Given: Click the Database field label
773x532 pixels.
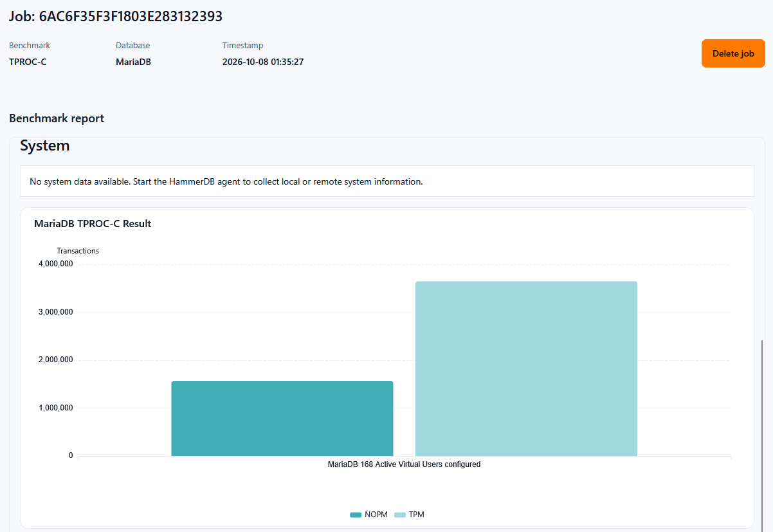Looking at the screenshot, I should [133, 46].
